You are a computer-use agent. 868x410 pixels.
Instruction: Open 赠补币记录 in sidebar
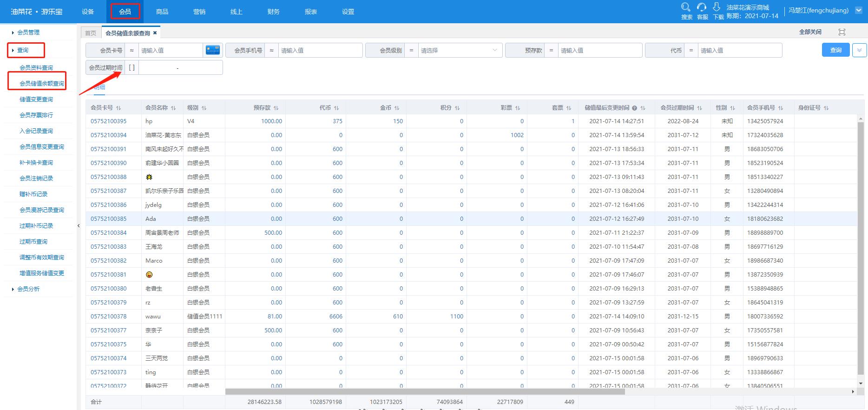click(x=33, y=194)
